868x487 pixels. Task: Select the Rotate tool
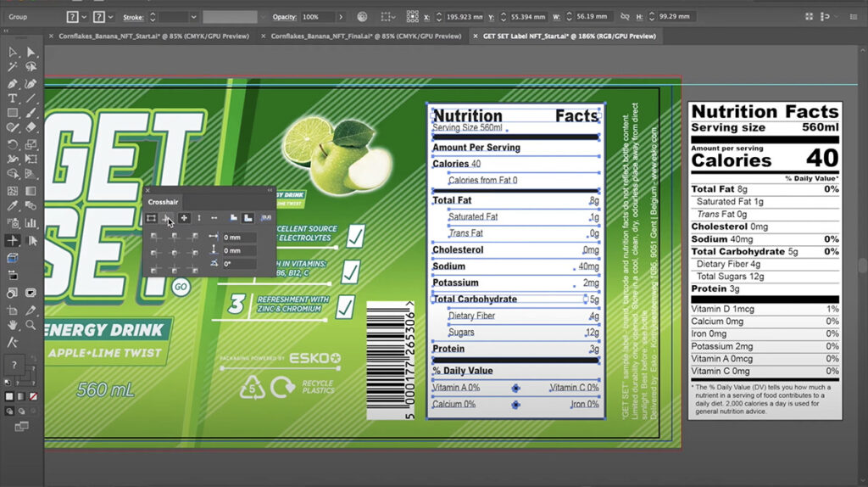click(12, 144)
